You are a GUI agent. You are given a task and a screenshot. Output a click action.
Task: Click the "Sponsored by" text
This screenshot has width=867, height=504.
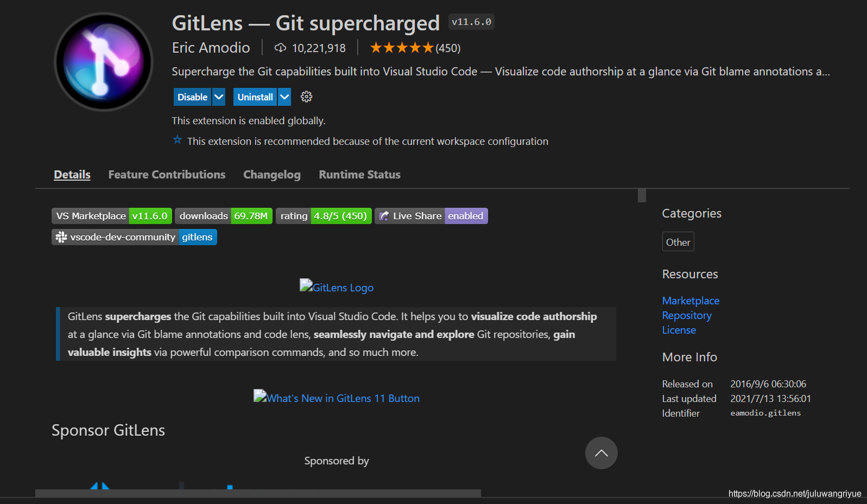pos(337,461)
